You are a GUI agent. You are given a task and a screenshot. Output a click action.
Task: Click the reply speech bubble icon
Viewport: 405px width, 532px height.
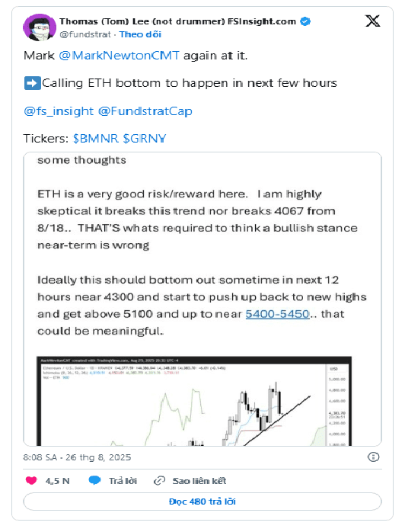(x=94, y=480)
